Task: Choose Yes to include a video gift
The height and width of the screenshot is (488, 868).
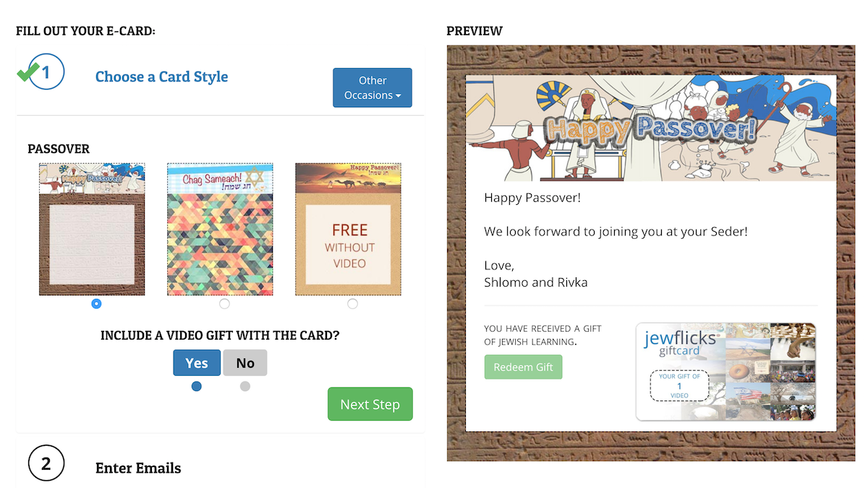Action: click(197, 363)
